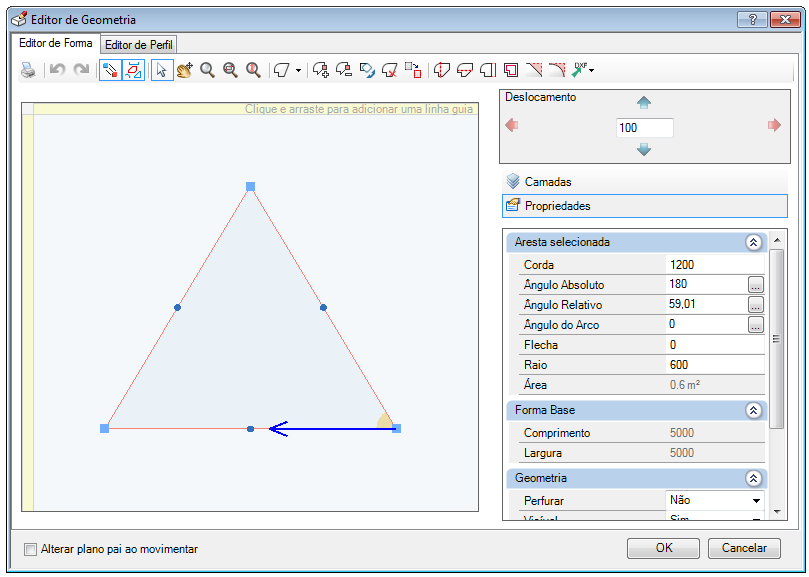Click the OK button
Image resolution: width=809 pixels, height=577 pixels.
pyautogui.click(x=664, y=548)
